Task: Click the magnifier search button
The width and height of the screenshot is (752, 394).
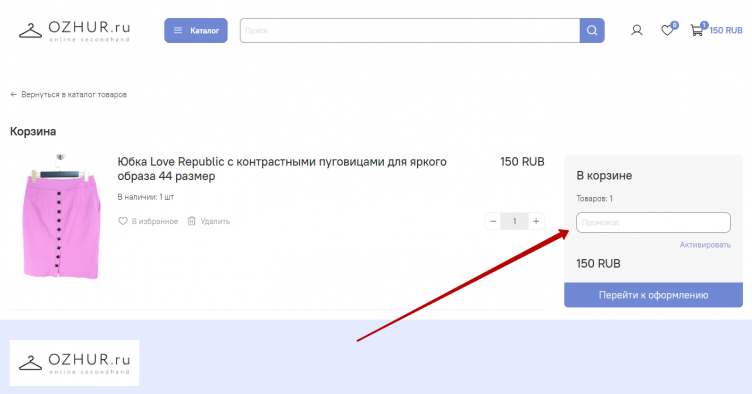Action: click(x=592, y=31)
